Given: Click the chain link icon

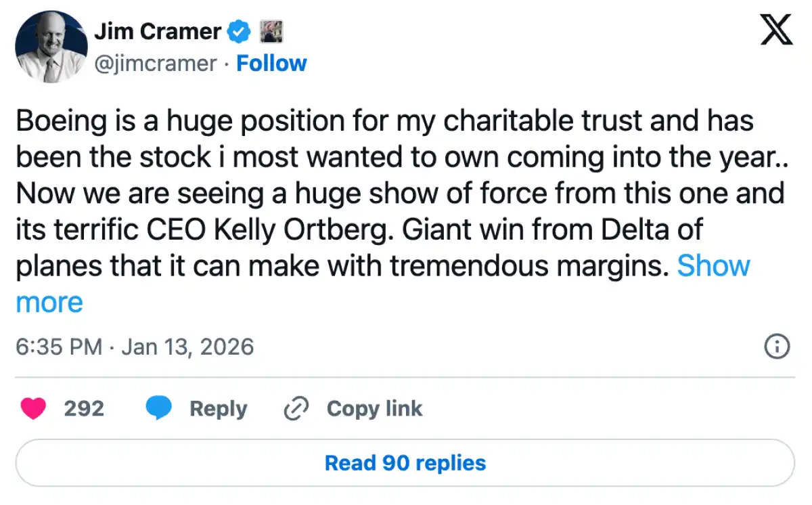Looking at the screenshot, I should click(296, 409).
